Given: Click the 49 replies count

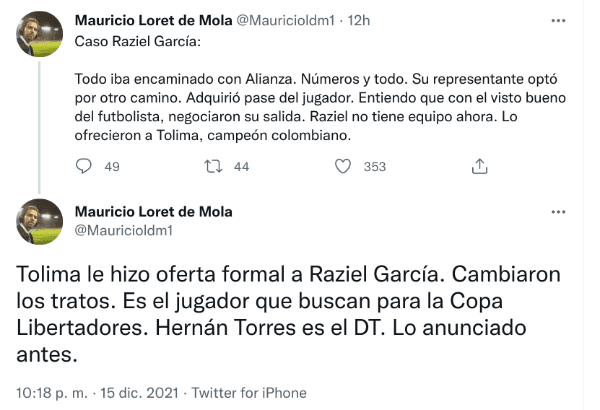Looking at the screenshot, I should pos(111,167).
